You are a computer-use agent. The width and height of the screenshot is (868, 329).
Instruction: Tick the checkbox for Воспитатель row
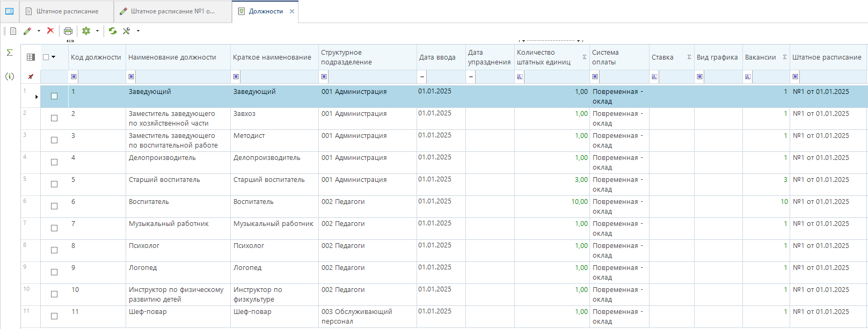pos(54,206)
